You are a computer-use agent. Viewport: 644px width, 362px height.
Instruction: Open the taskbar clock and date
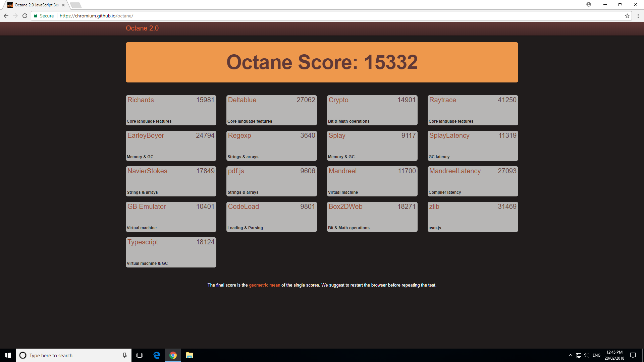point(614,355)
